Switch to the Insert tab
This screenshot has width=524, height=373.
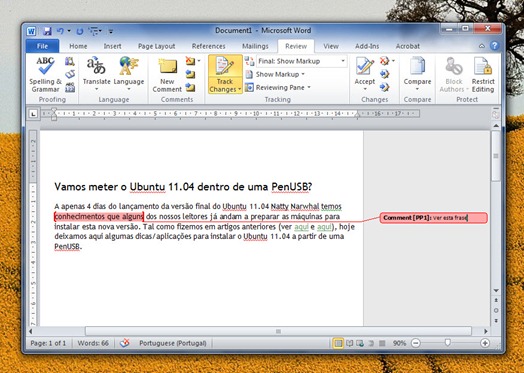[112, 46]
